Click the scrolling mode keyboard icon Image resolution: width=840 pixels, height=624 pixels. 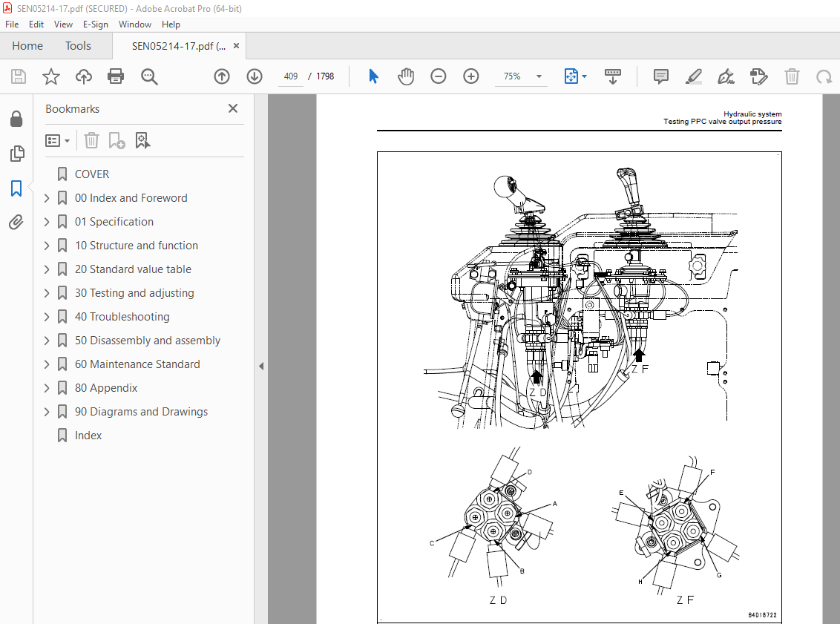612,76
